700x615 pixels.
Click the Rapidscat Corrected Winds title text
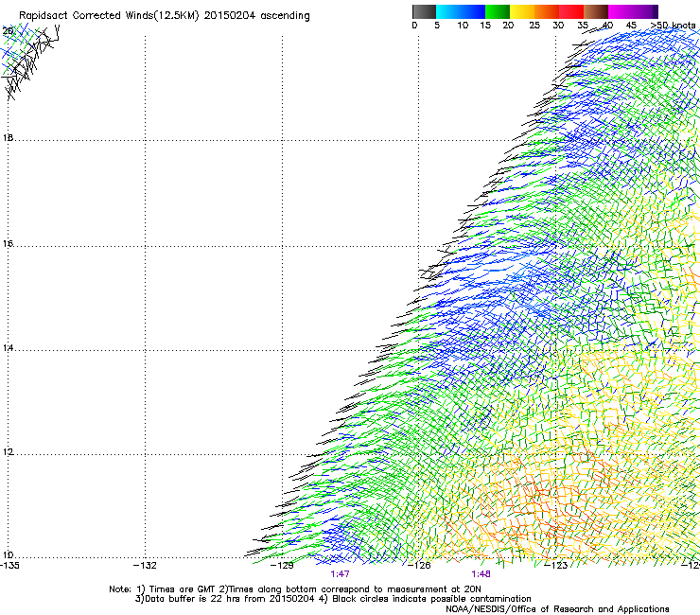[x=165, y=16]
